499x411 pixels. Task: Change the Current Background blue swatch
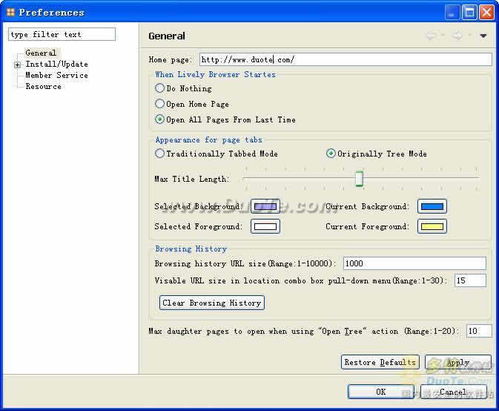tap(432, 206)
